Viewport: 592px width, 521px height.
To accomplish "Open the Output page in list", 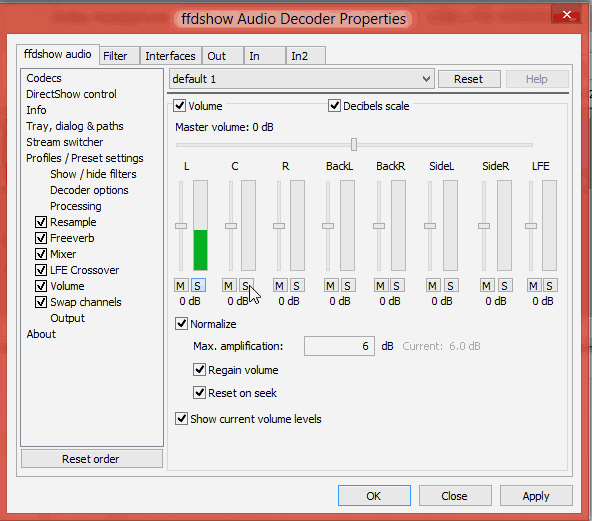I will pos(67,318).
